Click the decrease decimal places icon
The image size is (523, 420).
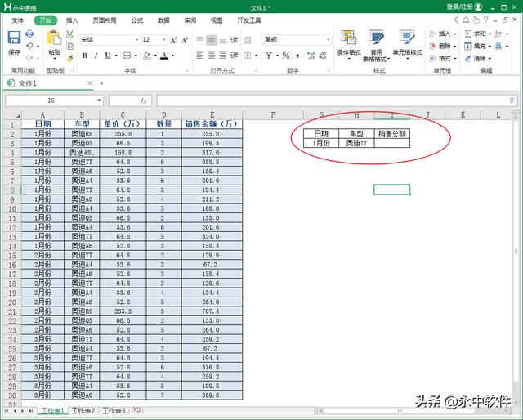point(323,56)
